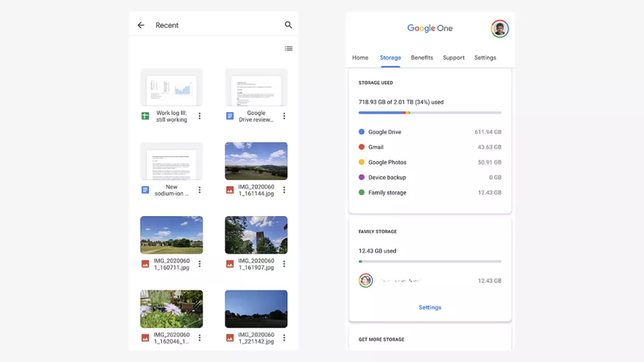
Task: Open more options for Google Drive review
Action: pos(284,116)
